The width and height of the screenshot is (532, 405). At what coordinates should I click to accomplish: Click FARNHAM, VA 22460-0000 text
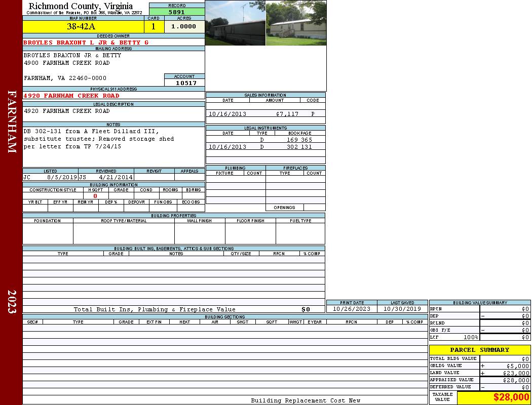(x=65, y=78)
